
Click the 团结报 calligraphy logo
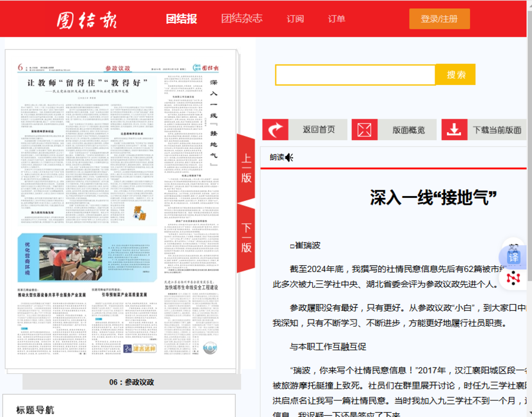[86, 19]
